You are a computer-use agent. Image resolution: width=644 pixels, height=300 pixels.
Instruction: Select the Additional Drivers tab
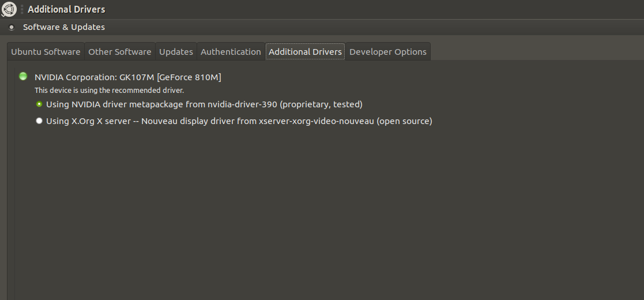pyautogui.click(x=305, y=52)
